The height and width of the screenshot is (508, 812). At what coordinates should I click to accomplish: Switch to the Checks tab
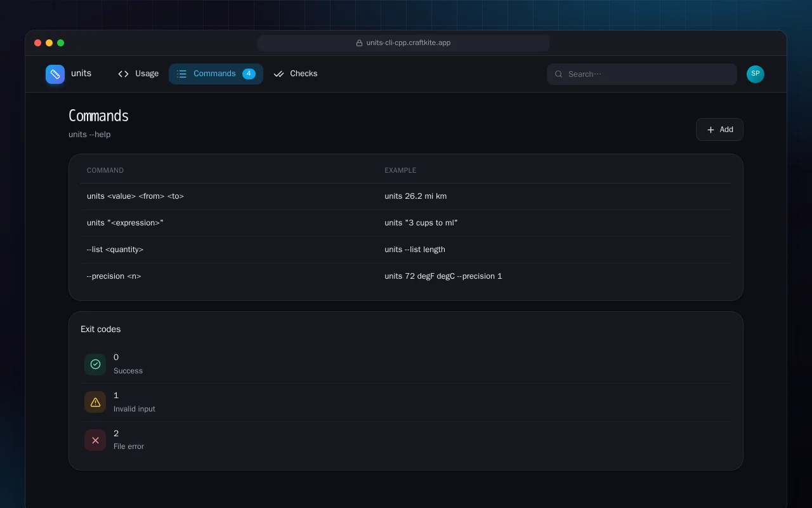click(x=296, y=74)
